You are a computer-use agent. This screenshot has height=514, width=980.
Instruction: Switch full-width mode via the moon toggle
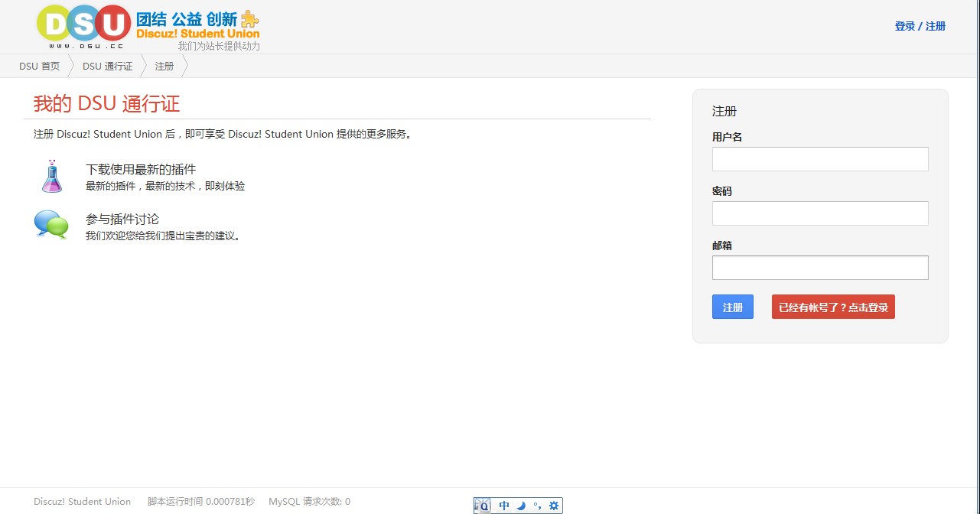[520, 505]
